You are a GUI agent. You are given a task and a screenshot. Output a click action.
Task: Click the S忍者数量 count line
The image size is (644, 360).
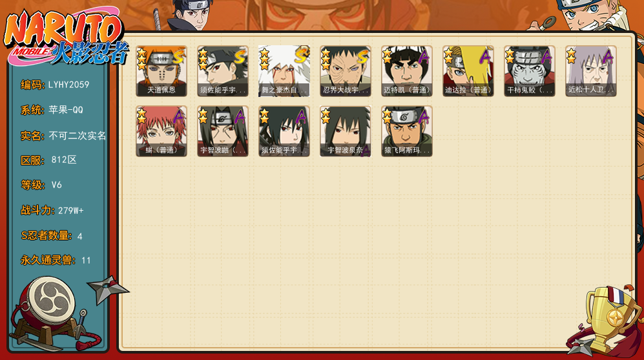coord(52,236)
